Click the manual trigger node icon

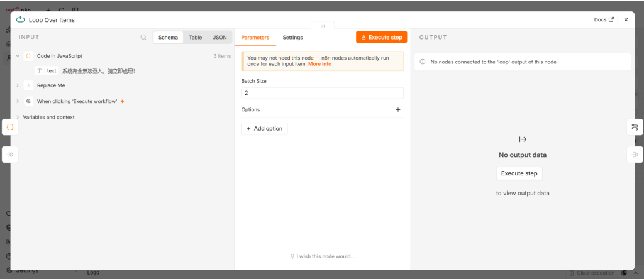coord(28,101)
